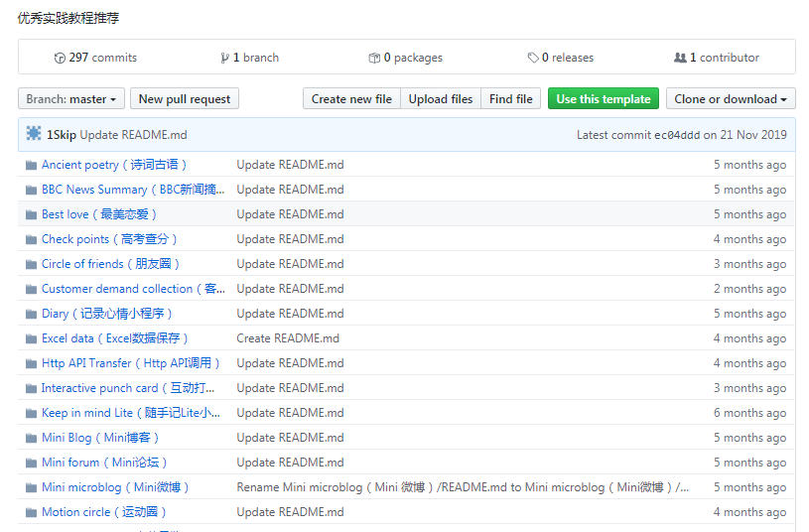Image resolution: width=809 pixels, height=532 pixels.
Task: Click folder icon beside Diary
Action: click(32, 314)
